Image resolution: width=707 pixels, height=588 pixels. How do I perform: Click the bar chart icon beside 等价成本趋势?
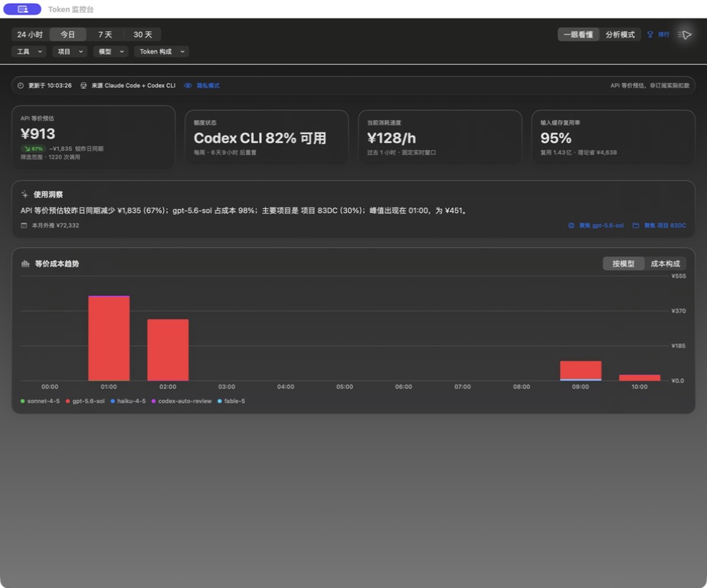[25, 263]
